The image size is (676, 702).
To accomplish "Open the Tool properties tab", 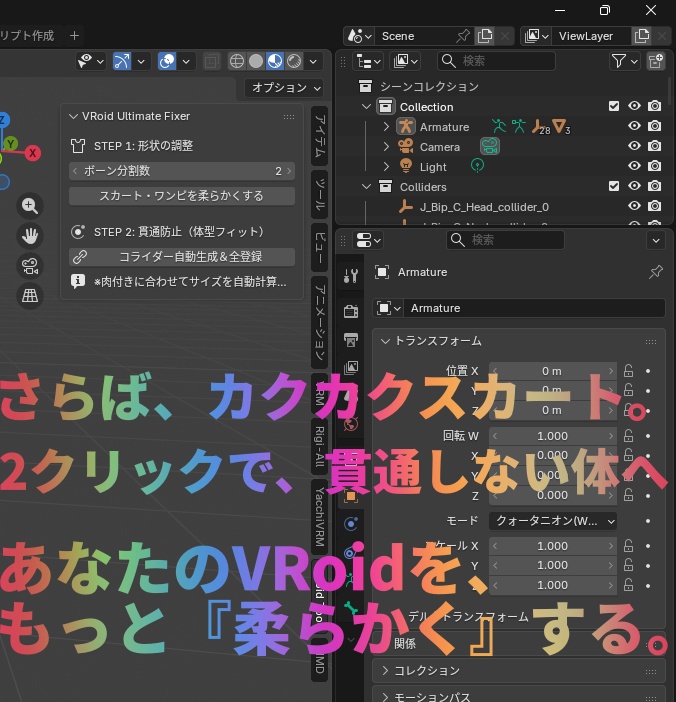I will (351, 276).
